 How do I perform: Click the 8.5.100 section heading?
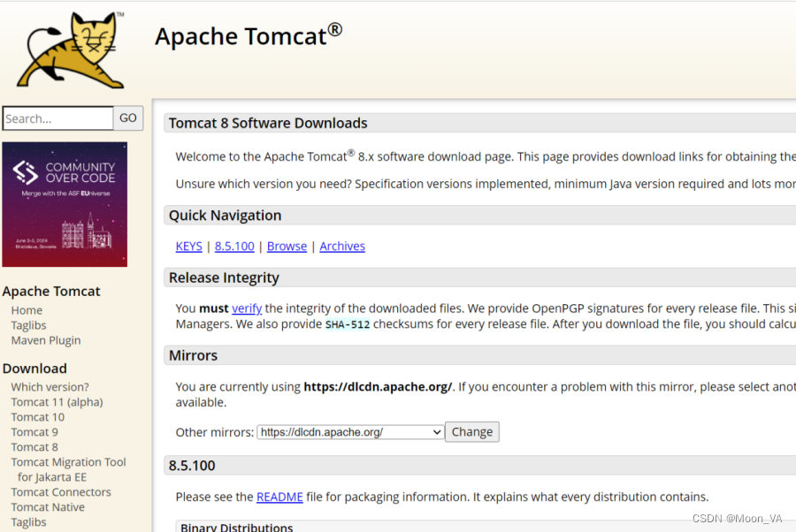pyautogui.click(x=192, y=466)
